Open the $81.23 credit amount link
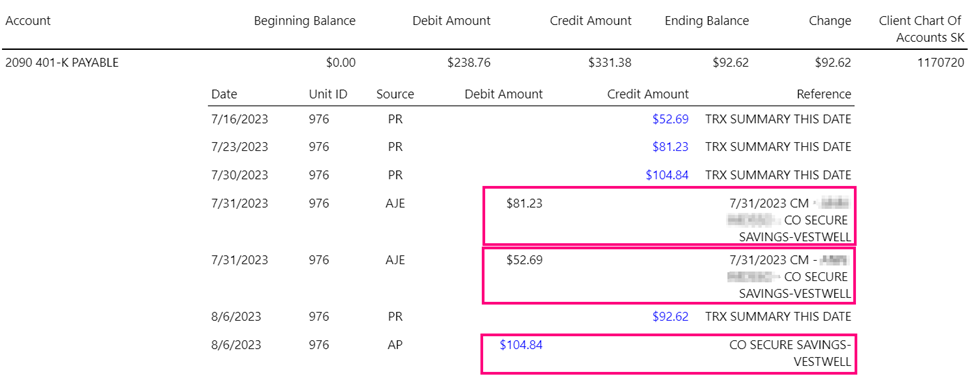The height and width of the screenshot is (378, 971). [670, 147]
